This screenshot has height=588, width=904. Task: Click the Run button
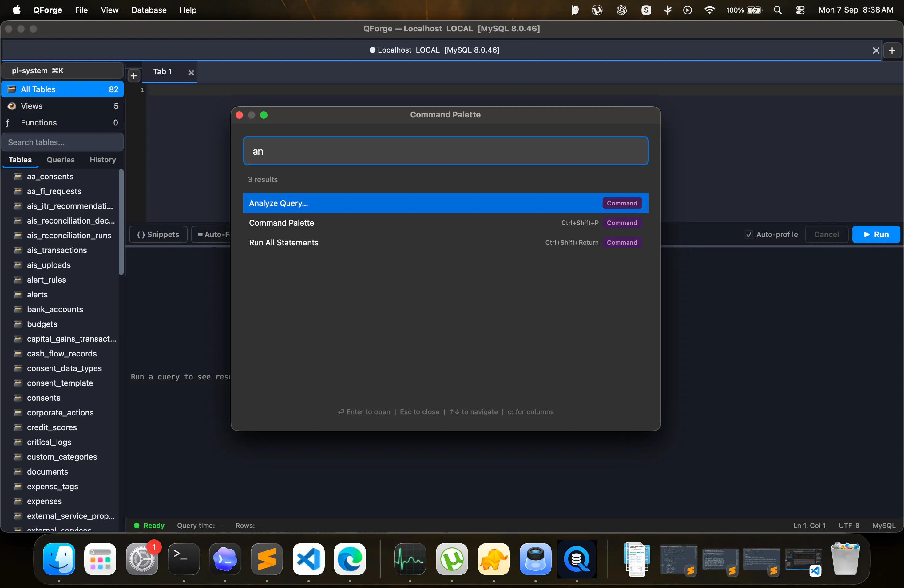[x=876, y=234]
